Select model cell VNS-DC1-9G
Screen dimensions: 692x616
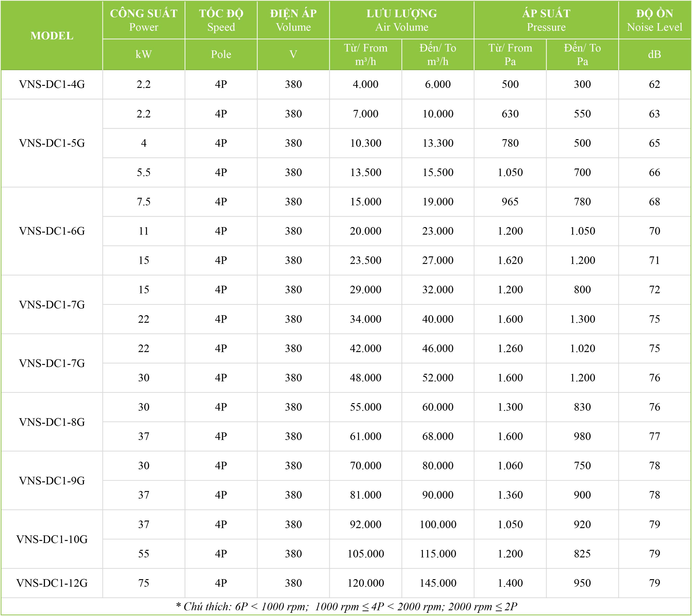(52, 481)
